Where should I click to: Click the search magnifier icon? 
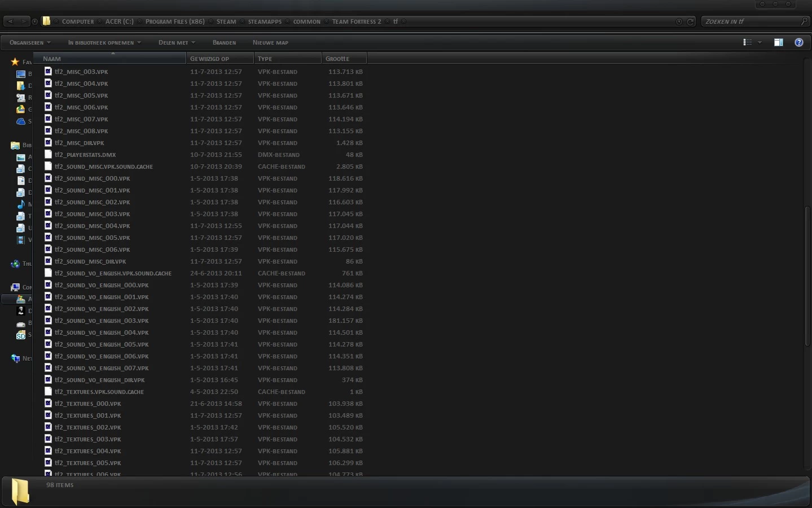click(x=804, y=21)
